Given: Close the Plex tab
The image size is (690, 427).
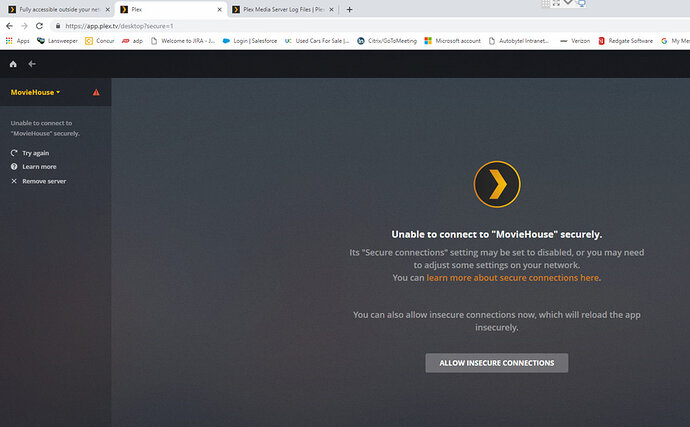Looking at the screenshot, I should click(220, 10).
